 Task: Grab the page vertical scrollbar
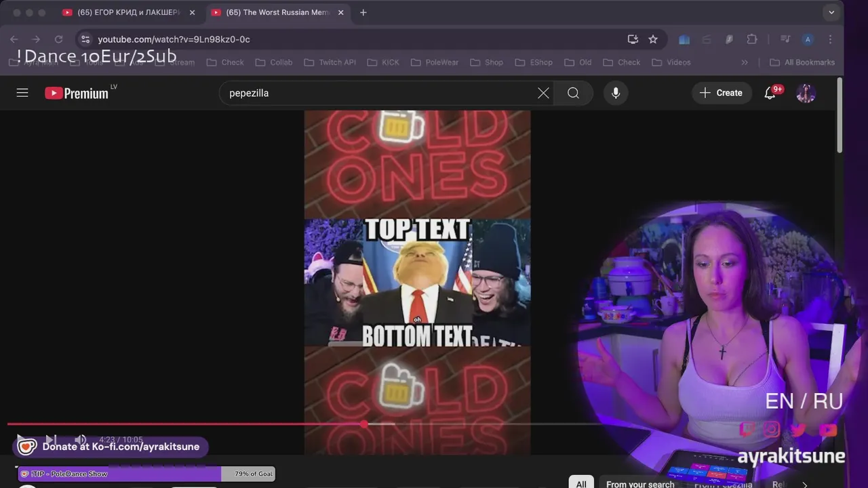[x=840, y=115]
